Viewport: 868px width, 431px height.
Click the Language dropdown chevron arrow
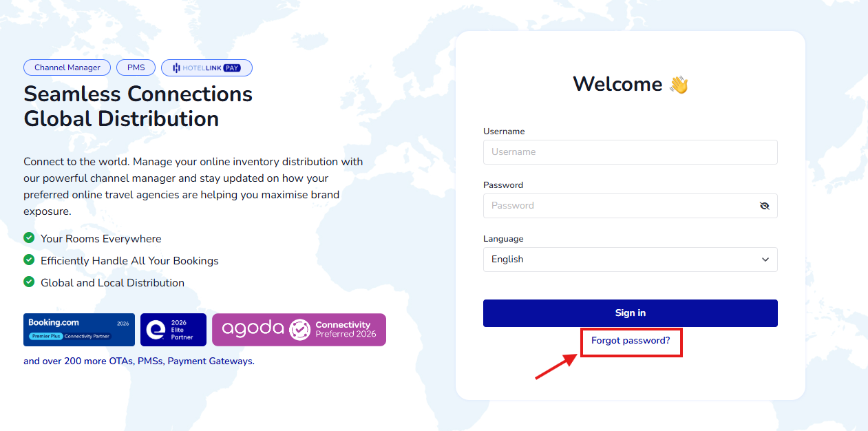[765, 260]
